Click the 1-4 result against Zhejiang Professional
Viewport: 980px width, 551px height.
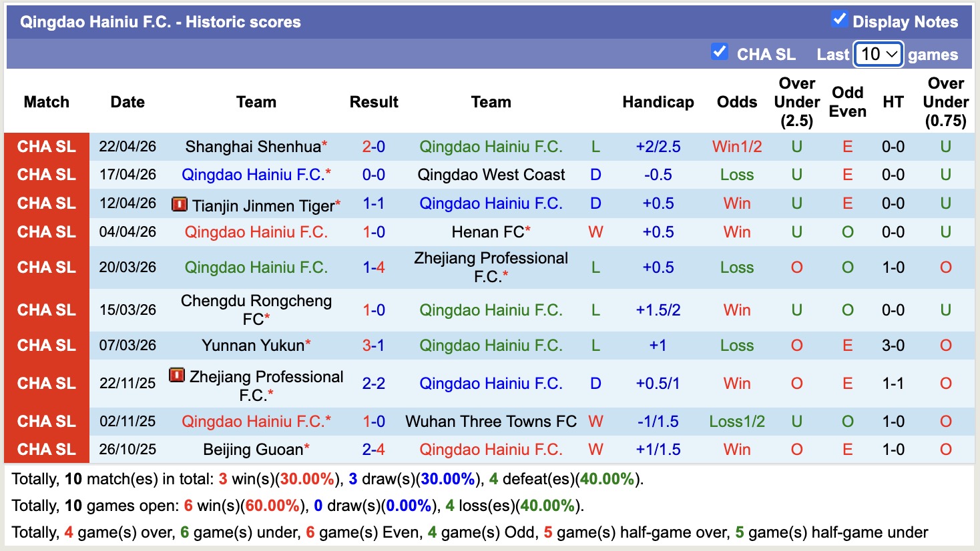[x=373, y=267]
